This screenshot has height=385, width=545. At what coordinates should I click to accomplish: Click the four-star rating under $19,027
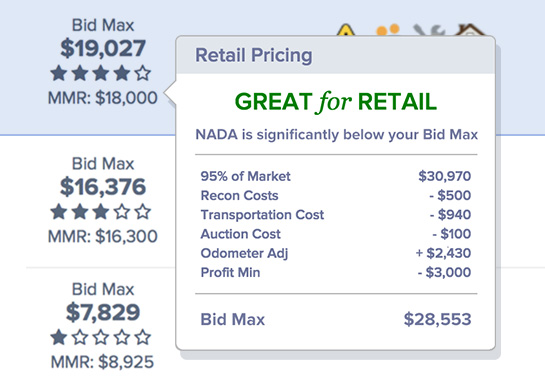click(100, 73)
